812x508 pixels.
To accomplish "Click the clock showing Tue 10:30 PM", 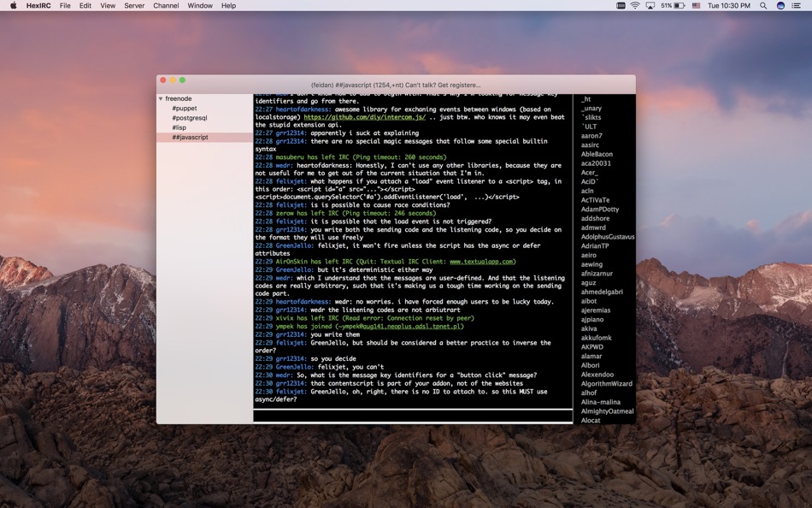I will tap(728, 6).
